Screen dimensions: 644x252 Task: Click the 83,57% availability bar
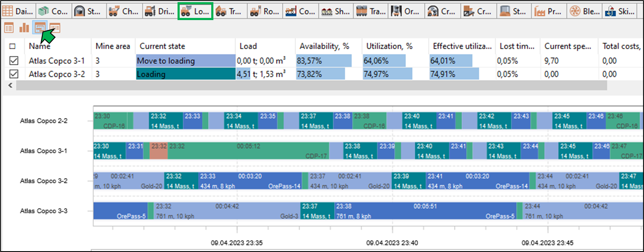324,61
